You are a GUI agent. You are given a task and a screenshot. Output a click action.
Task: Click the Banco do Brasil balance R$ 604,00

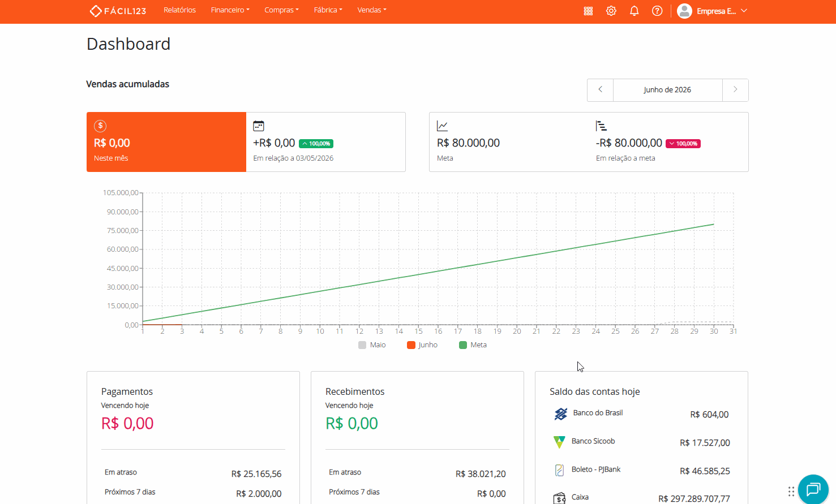coord(709,415)
